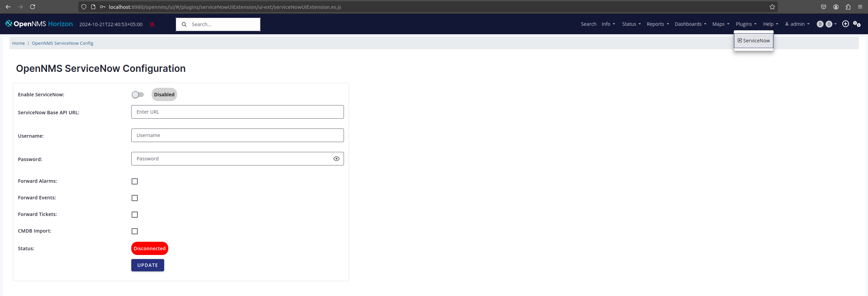Show password with the eye icon
868x296 pixels.
(x=336, y=159)
